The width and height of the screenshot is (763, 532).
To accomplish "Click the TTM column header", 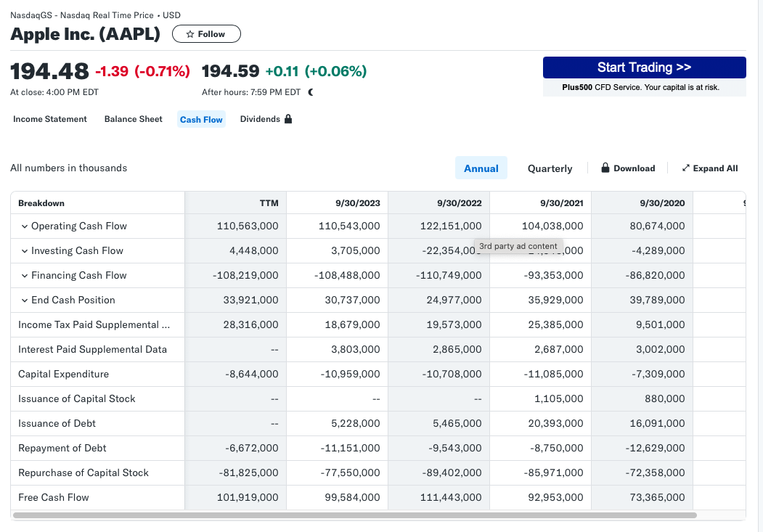I will 269,203.
